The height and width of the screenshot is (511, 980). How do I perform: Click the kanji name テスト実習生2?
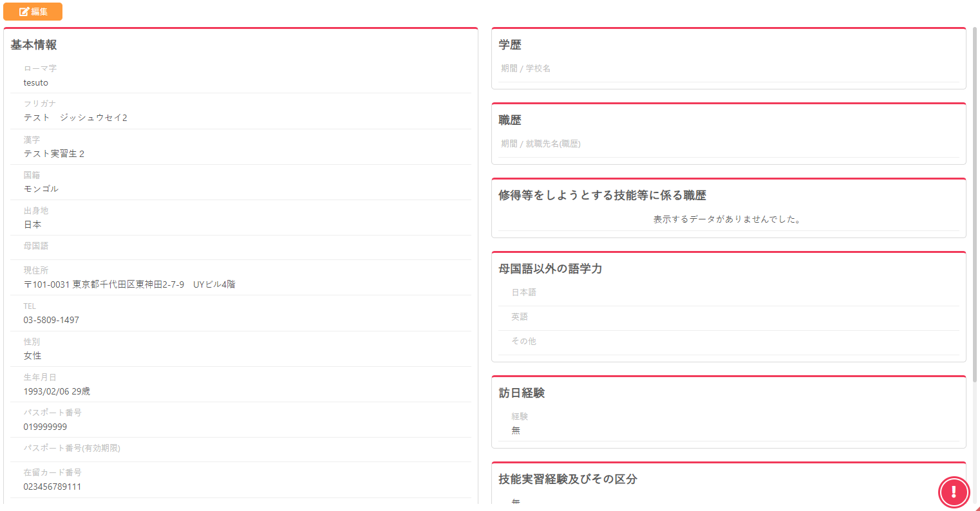(54, 154)
